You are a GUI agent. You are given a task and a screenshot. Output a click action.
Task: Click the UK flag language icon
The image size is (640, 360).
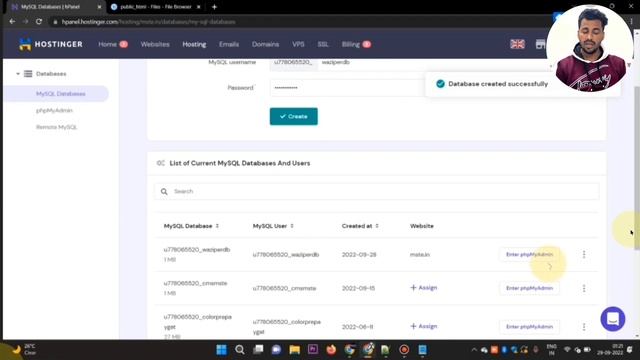[517, 44]
